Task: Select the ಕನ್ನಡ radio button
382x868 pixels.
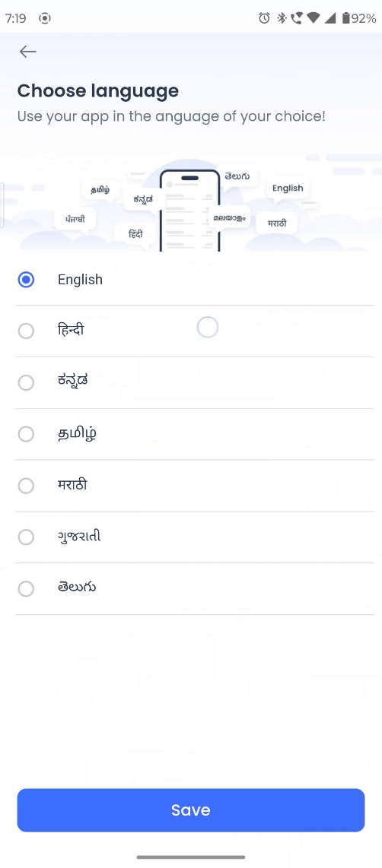Action: point(26,382)
